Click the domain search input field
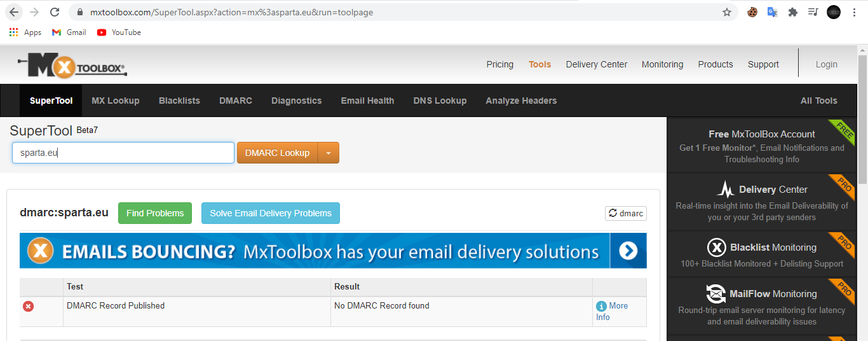This screenshot has height=341, width=868. click(x=123, y=153)
